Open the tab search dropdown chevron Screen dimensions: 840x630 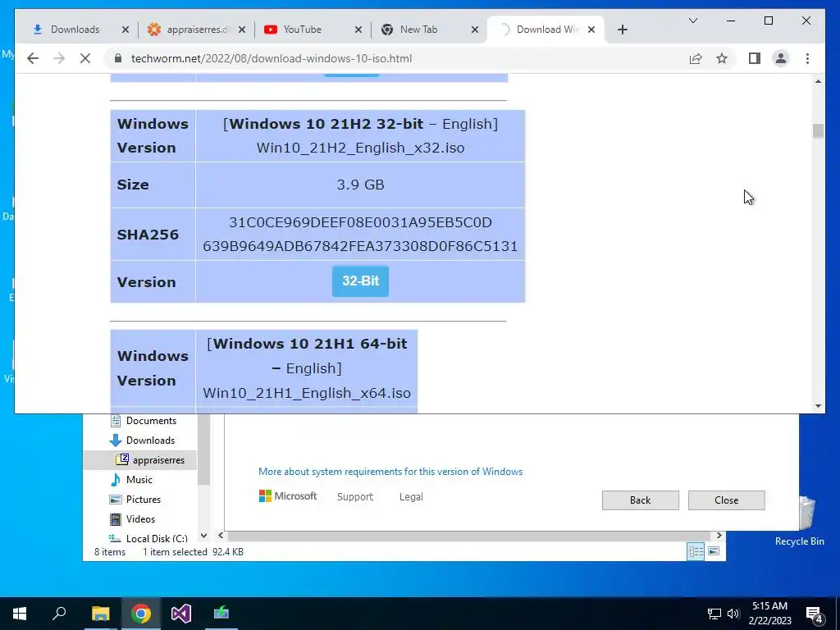click(692, 21)
